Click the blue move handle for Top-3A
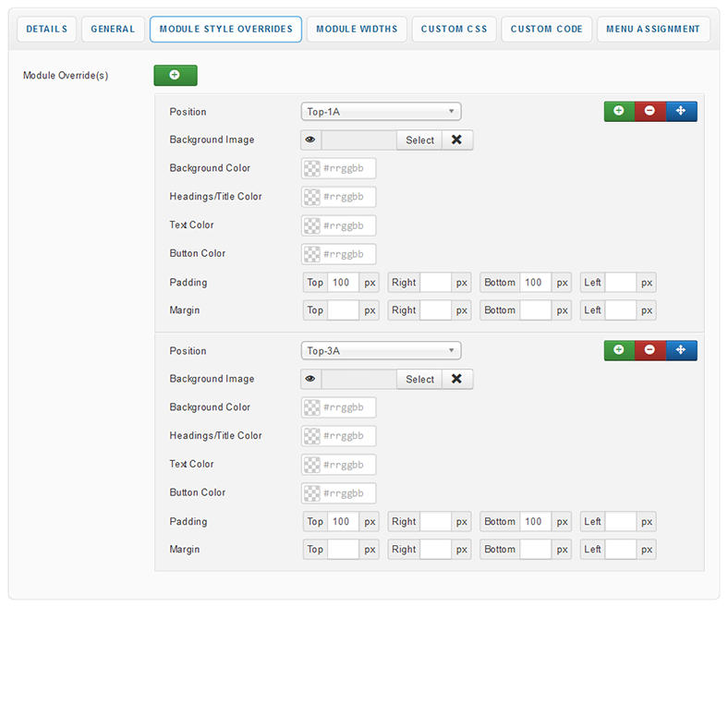Screen dimensions: 728x728 (x=681, y=351)
